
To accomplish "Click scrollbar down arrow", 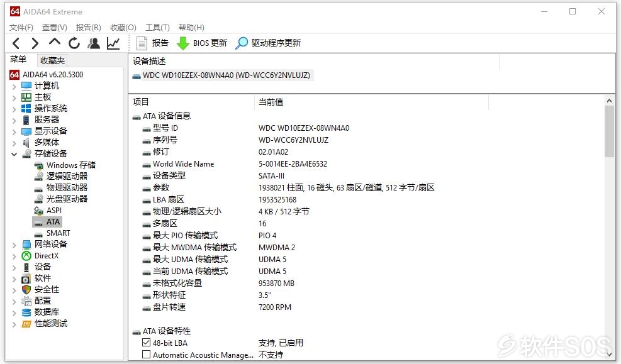I will coord(609,355).
